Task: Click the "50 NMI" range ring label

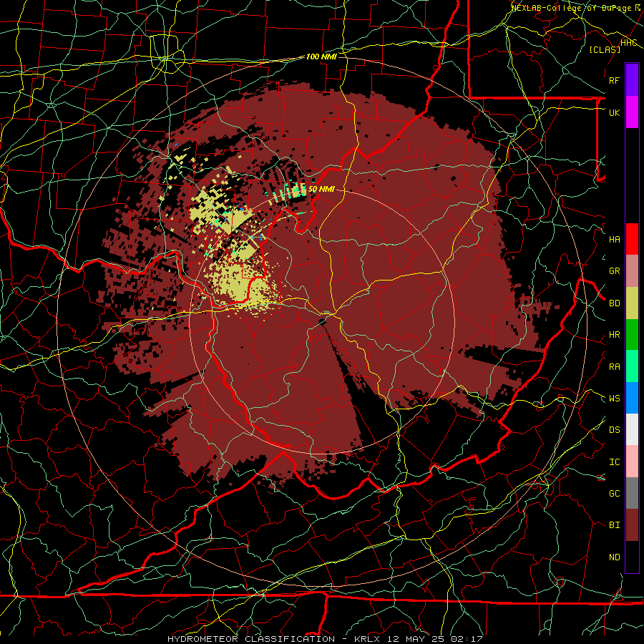Action: click(321, 189)
